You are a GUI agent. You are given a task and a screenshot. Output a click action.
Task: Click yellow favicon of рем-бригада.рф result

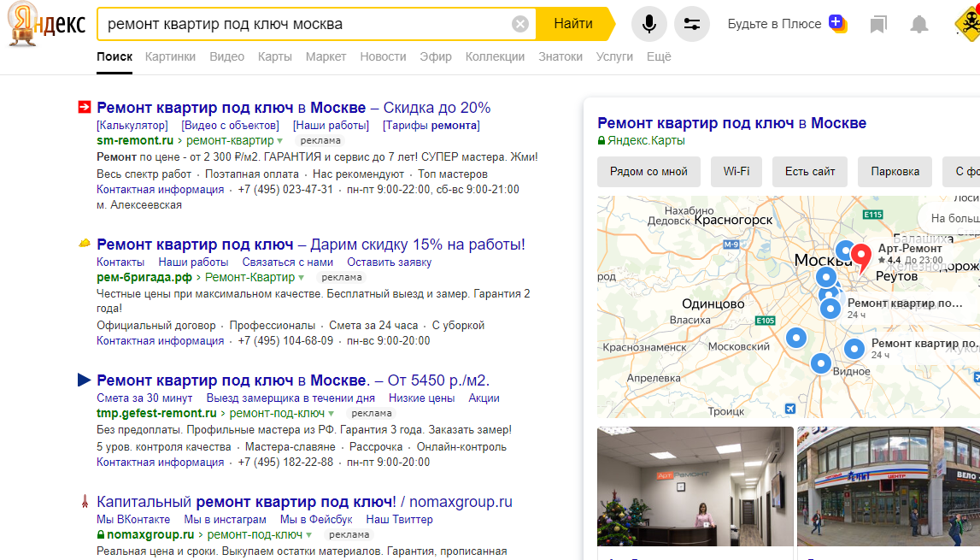[85, 244]
